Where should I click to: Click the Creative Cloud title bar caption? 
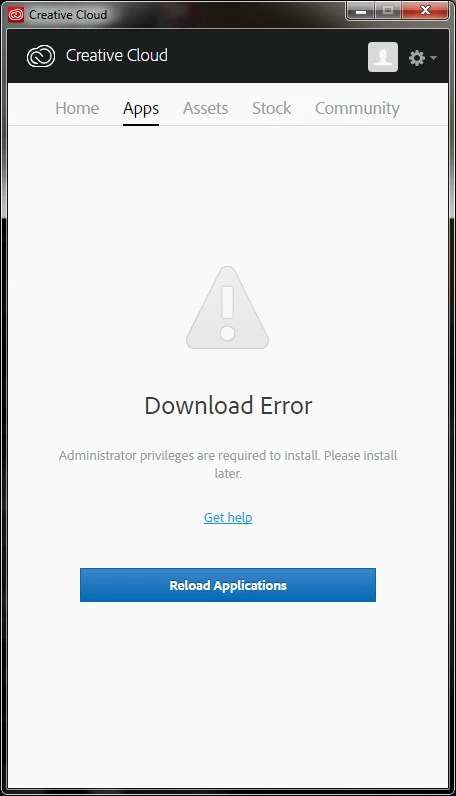click(x=68, y=15)
